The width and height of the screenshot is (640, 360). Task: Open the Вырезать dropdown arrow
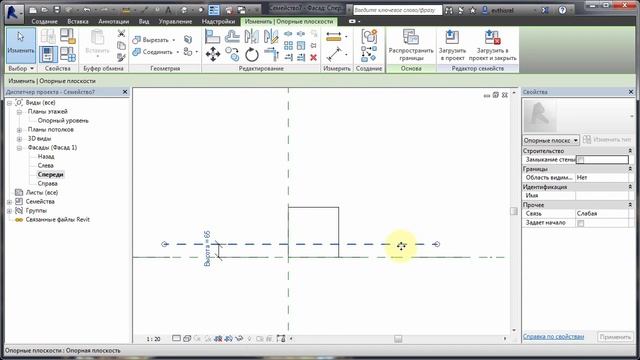[173, 40]
